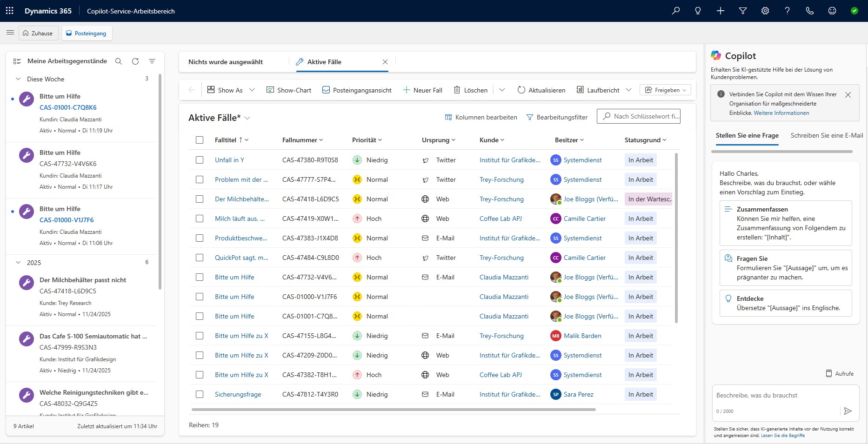Click the Nach Schlüsselwort search field
The height and width of the screenshot is (444, 868).
point(643,116)
